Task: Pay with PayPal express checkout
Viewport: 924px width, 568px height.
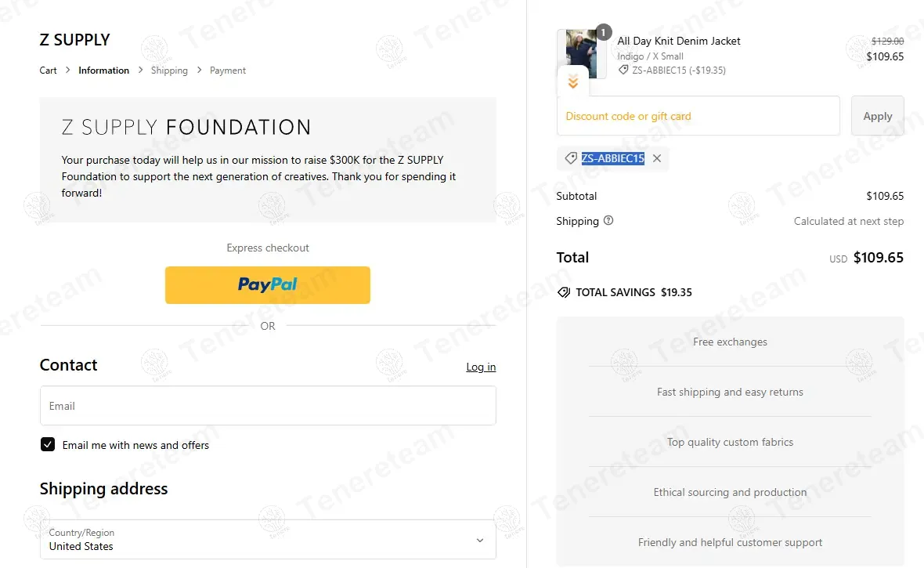Action: pos(268,285)
